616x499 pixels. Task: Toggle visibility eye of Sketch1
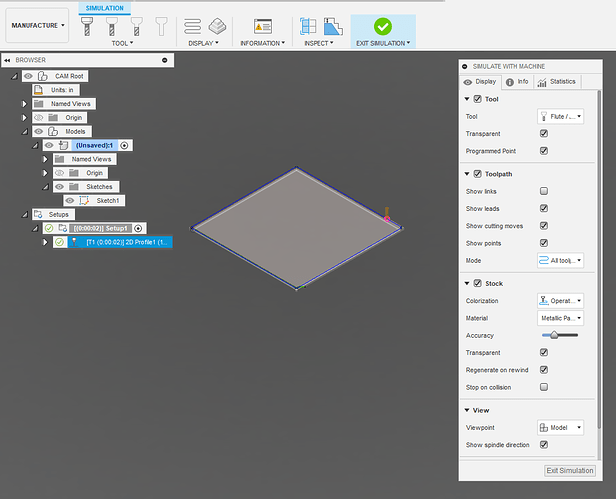coord(70,200)
